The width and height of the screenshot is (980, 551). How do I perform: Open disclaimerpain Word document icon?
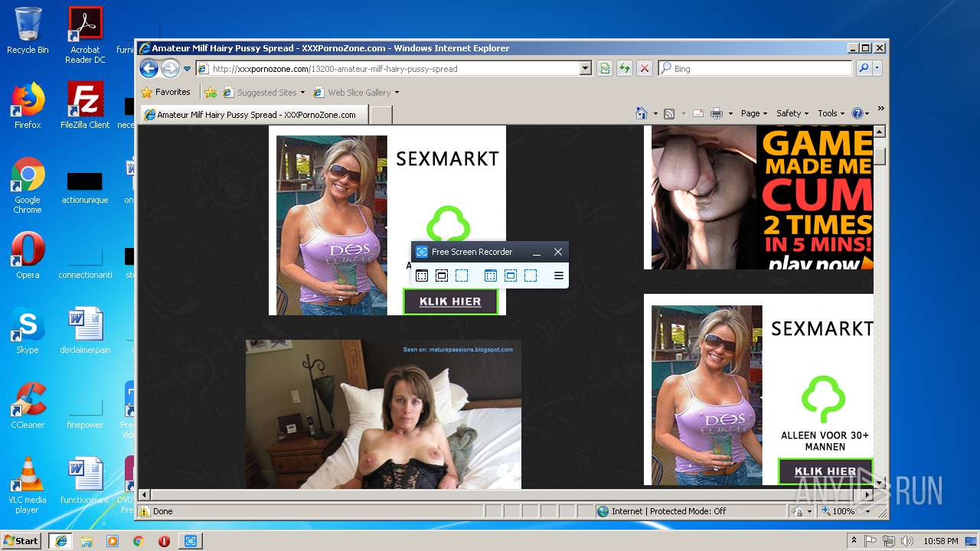85,331
